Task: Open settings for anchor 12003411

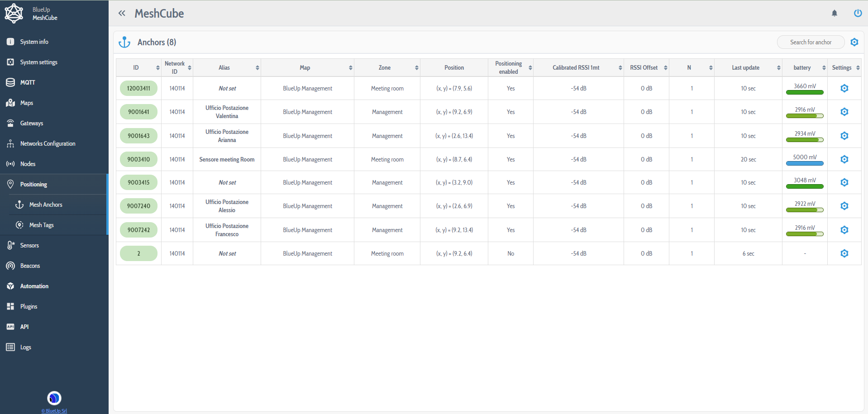Action: coord(844,88)
